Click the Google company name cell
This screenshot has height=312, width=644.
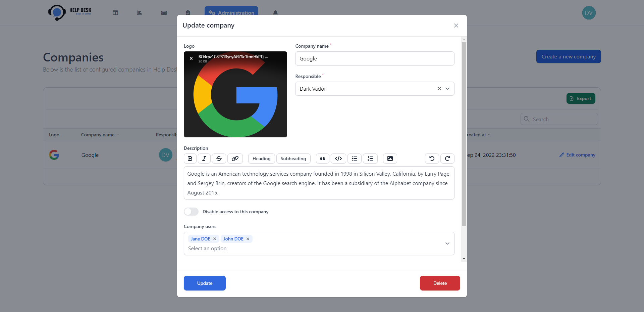(x=90, y=155)
